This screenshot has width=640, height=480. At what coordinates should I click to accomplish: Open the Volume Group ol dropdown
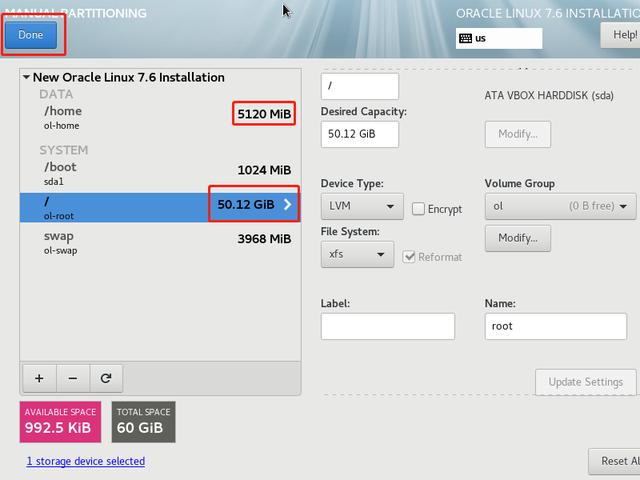pos(560,206)
